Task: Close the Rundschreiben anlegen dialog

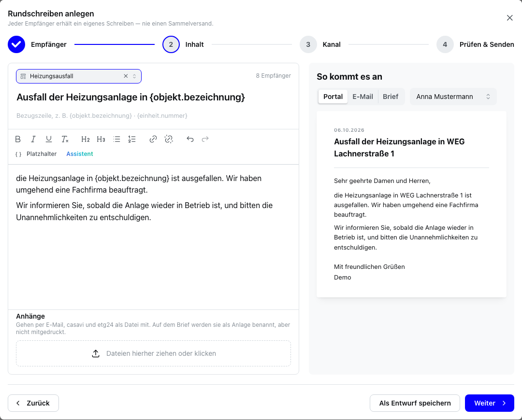Action: [x=510, y=18]
